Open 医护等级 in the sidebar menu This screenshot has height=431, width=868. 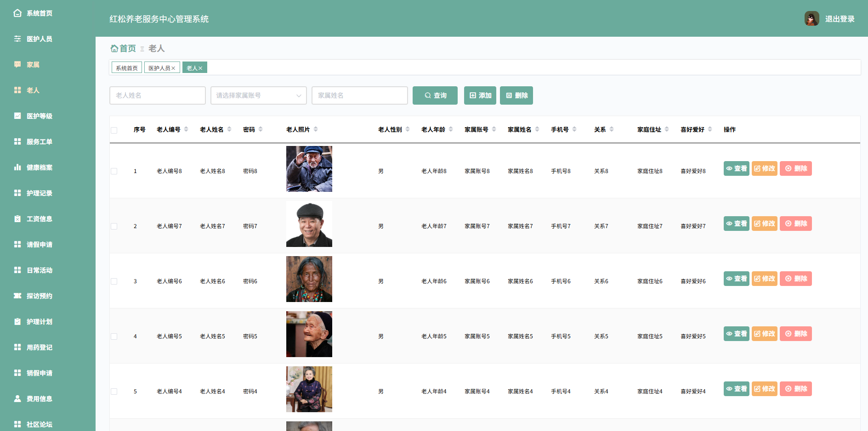tap(39, 116)
